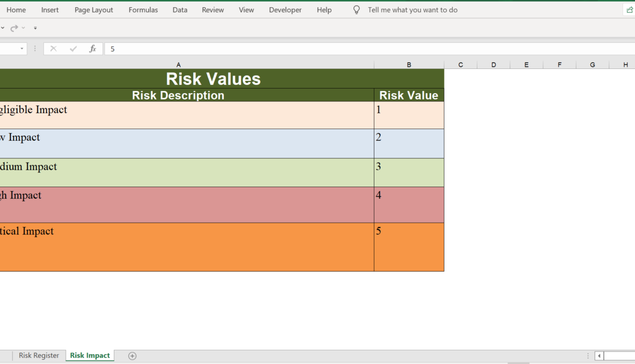This screenshot has width=635, height=364.
Task: Expand the Redo dropdown chevron
Action: (x=24, y=27)
